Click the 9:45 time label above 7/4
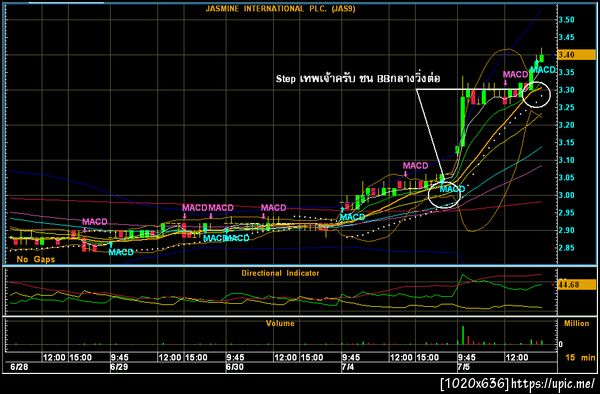 [351, 358]
